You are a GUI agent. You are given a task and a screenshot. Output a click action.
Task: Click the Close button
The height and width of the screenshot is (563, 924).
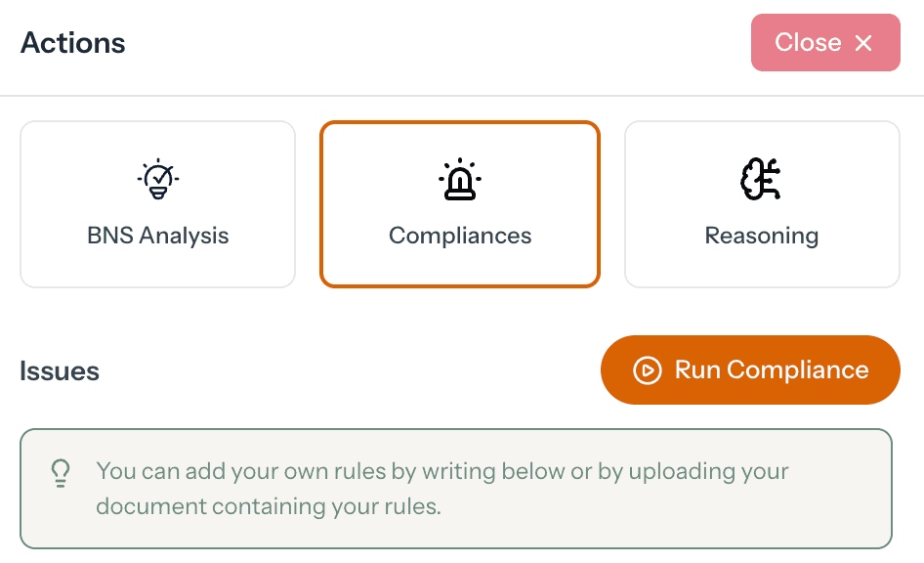[x=825, y=42]
